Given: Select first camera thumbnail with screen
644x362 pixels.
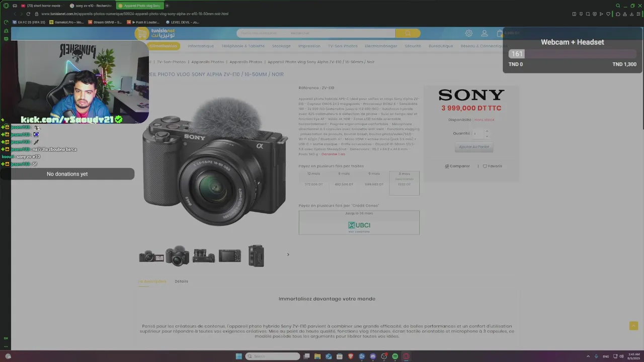Looking at the screenshot, I should 151,256.
